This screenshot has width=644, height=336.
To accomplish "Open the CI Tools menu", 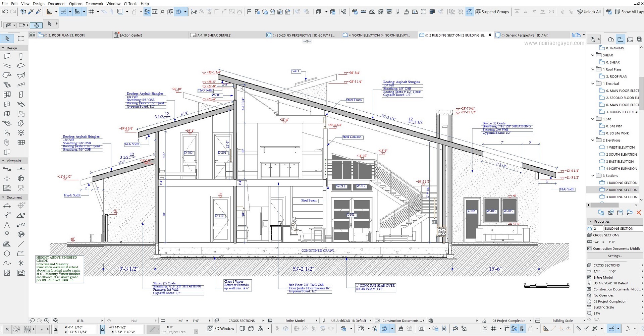I will tap(130, 4).
